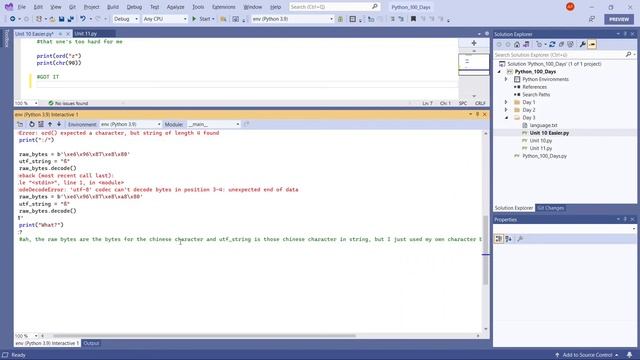
Task: Click the switch views icon in Solution Explorer
Action: click(526, 44)
